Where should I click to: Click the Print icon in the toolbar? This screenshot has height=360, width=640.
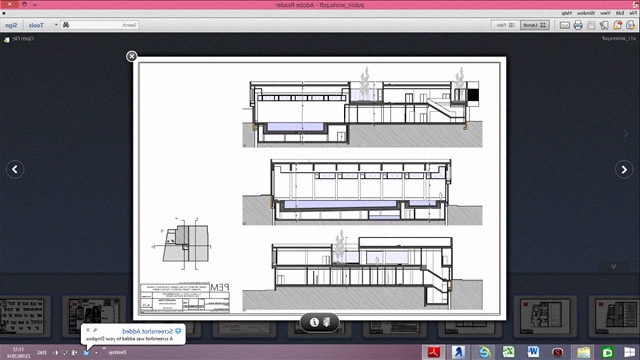(578, 25)
